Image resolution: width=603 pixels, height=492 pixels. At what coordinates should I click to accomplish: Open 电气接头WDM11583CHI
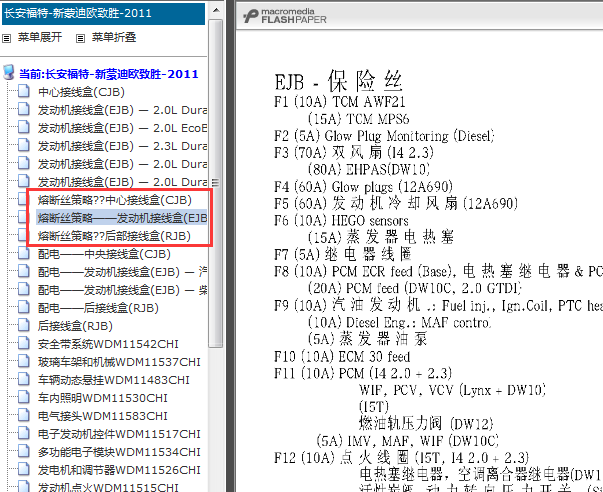click(x=103, y=416)
